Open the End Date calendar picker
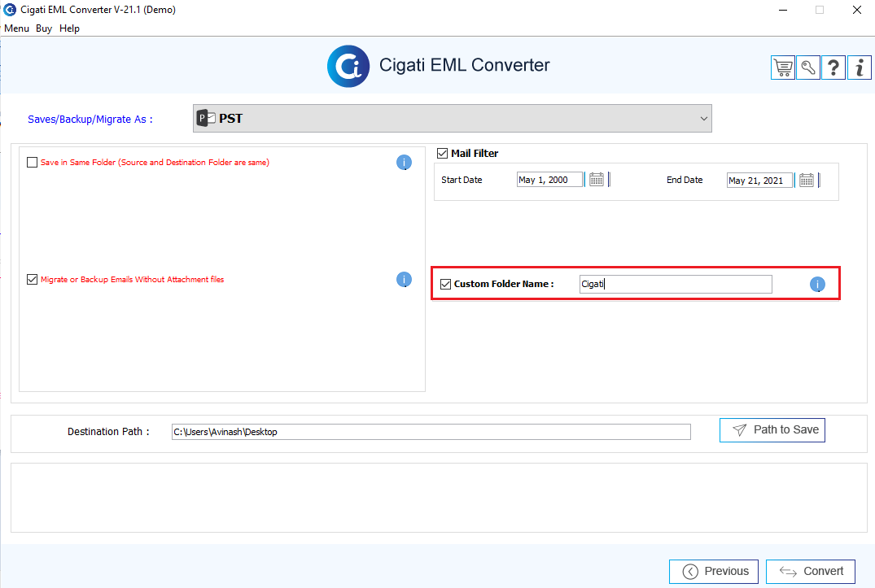This screenshot has height=588, width=875. pos(807,180)
